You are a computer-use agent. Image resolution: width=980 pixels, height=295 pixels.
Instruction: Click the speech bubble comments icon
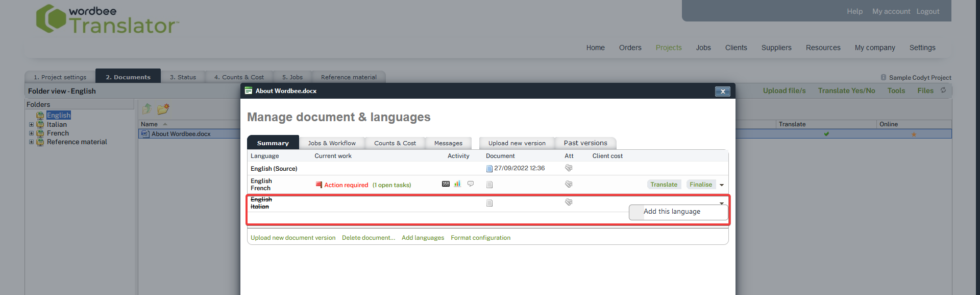(471, 184)
